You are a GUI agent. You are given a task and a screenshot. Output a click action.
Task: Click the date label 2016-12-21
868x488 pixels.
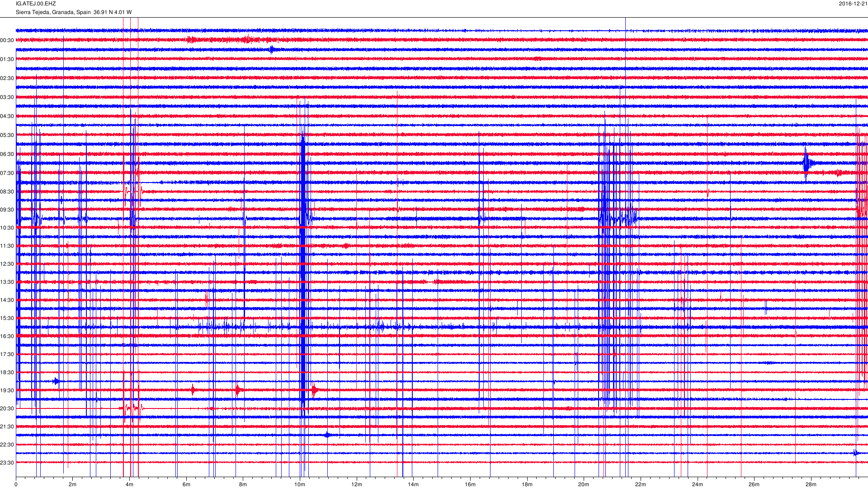tap(853, 4)
